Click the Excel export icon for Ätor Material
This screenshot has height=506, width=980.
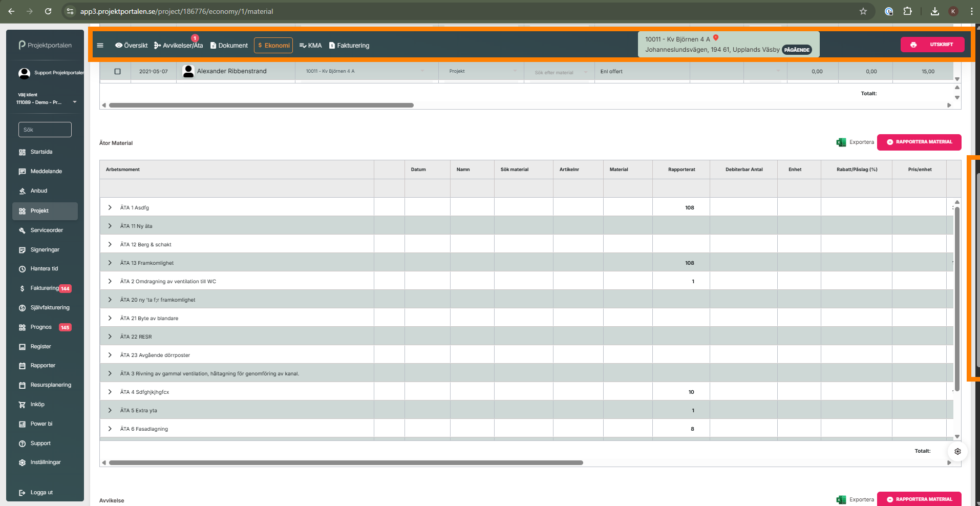tap(841, 142)
